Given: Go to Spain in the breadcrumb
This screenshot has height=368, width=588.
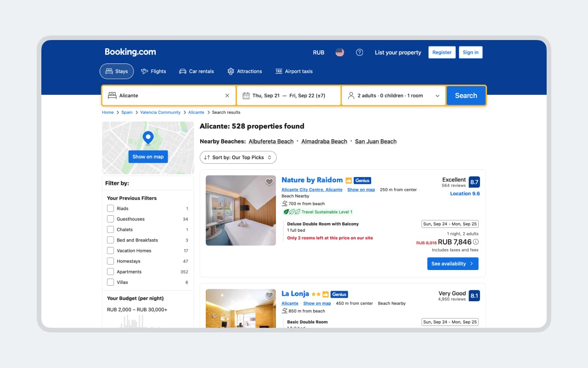Looking at the screenshot, I should point(127,112).
